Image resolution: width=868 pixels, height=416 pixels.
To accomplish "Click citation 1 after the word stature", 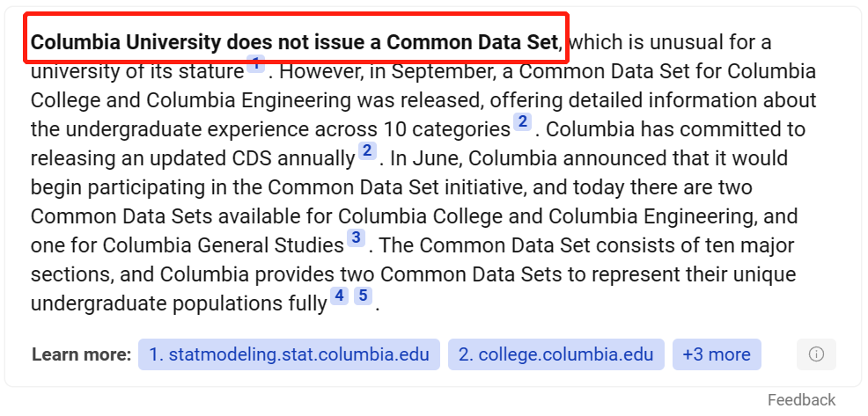I will coord(255,64).
